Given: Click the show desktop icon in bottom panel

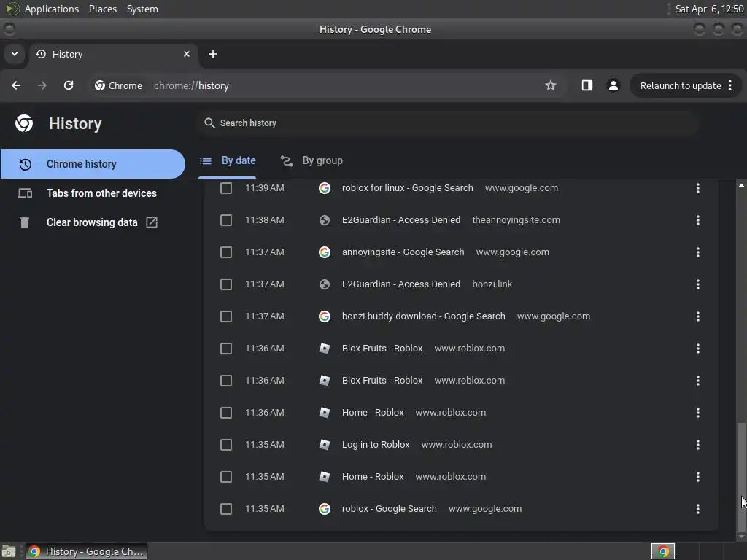Looking at the screenshot, I should coord(9,551).
